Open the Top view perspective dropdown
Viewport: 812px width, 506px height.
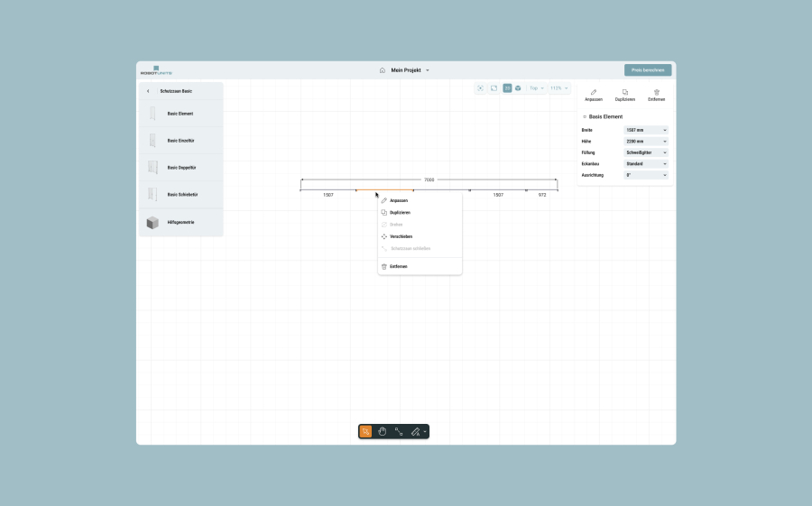[537, 88]
